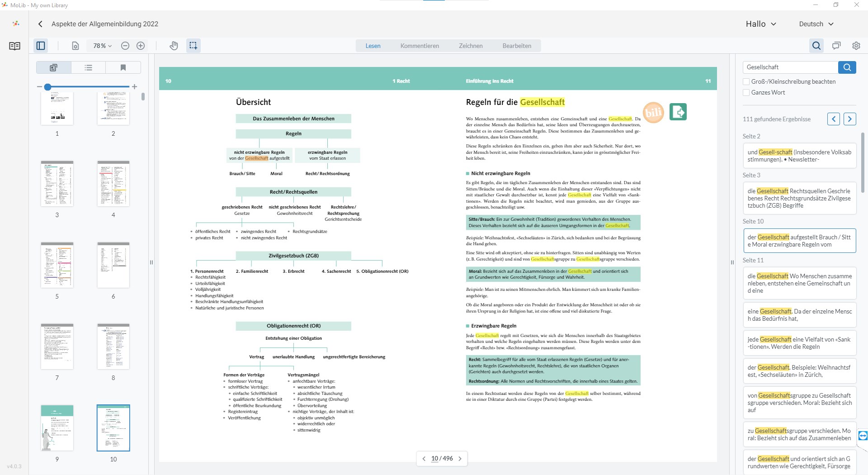The image size is (868, 475).
Task: Run search with blue magnifier button
Action: (x=847, y=67)
